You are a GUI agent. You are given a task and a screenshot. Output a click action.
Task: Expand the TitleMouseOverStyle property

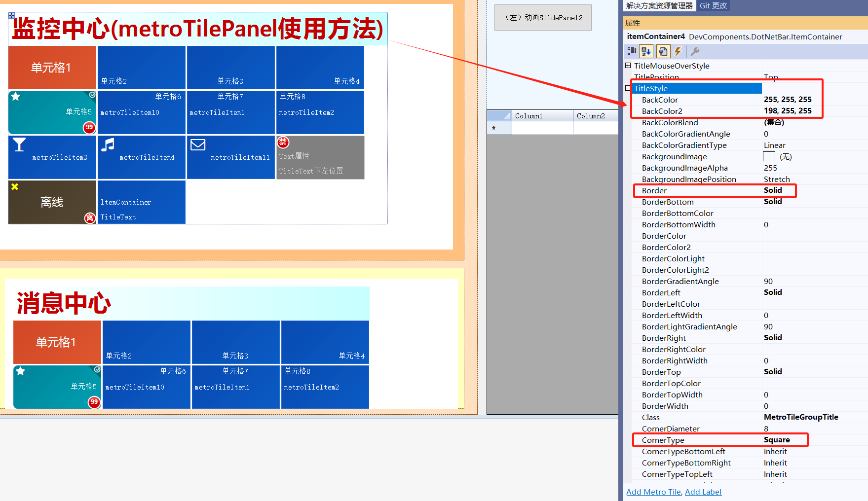point(628,66)
